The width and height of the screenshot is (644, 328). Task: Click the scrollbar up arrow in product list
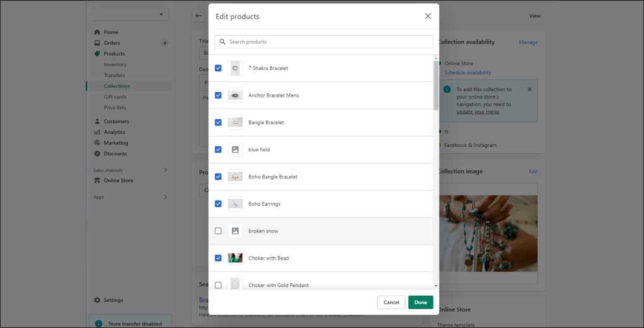coord(436,57)
